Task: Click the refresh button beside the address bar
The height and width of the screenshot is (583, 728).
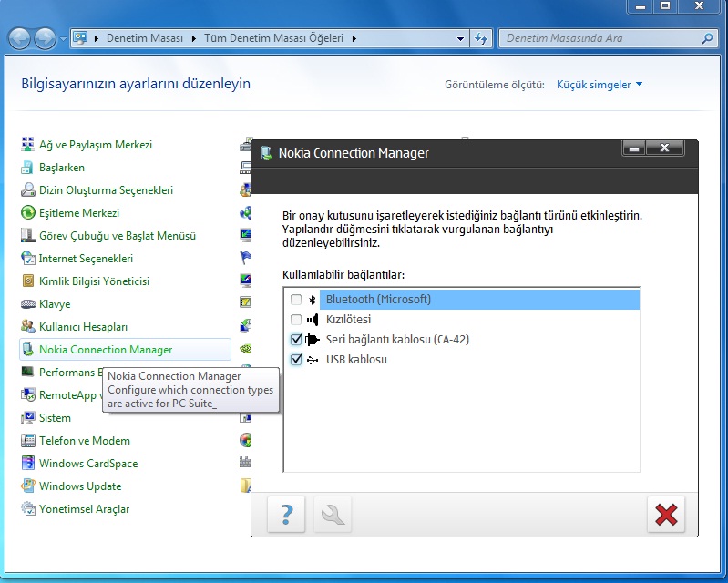Action: 481,38
